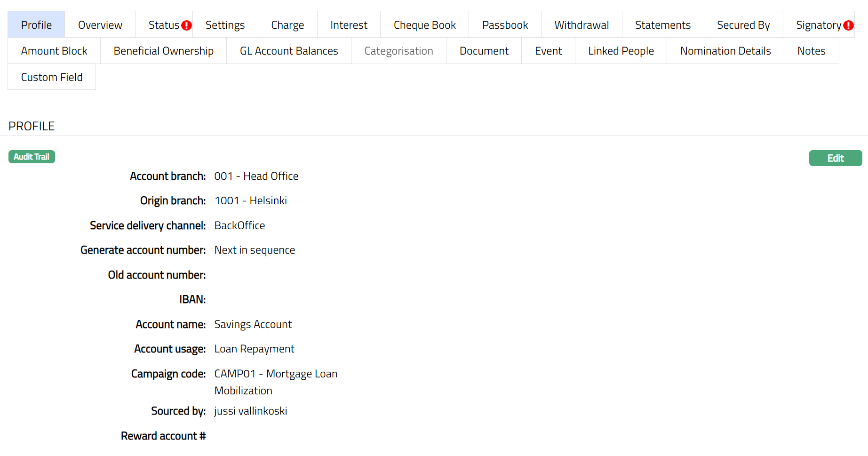Go to Beneficial Ownership tab
The image size is (868, 456).
pyautogui.click(x=163, y=51)
